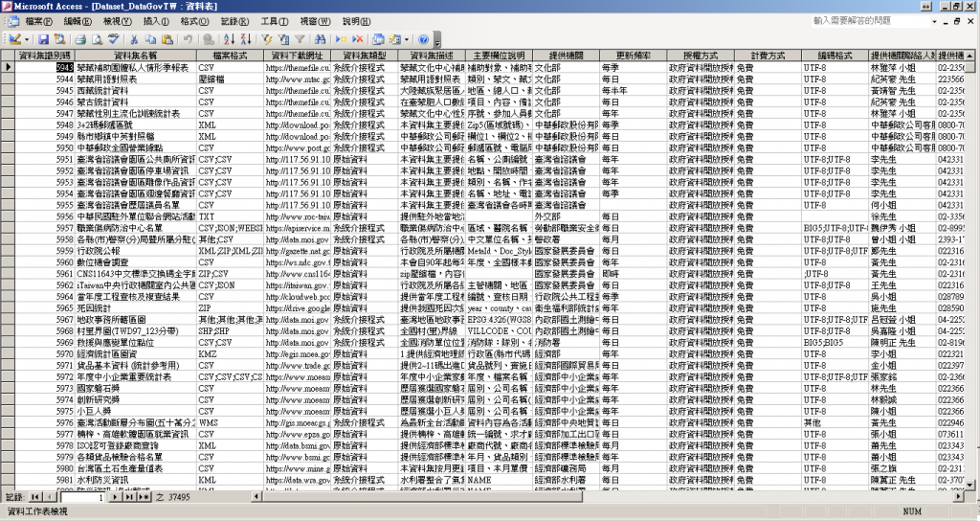Go to first record navigation button
Image resolution: width=980 pixels, height=521 pixels.
click(x=34, y=497)
